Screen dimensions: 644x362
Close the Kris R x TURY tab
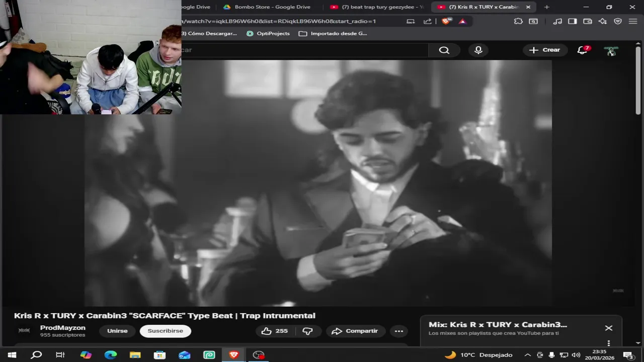point(528,7)
